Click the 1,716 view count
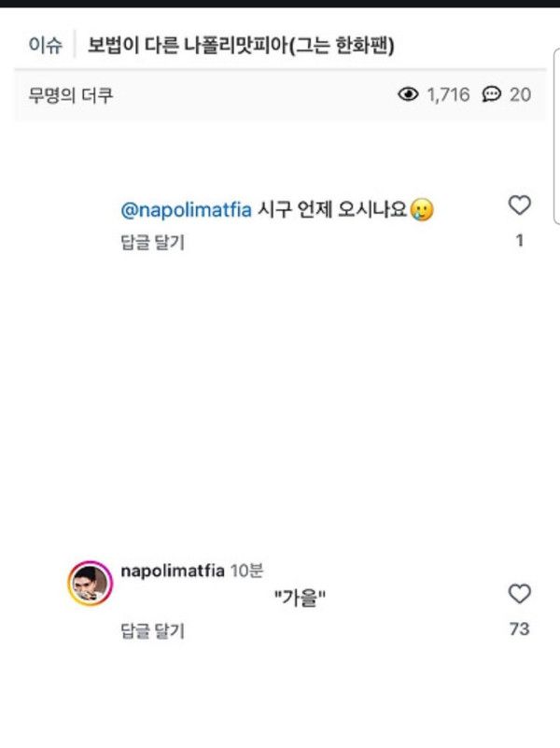The image size is (560, 748). (x=448, y=95)
